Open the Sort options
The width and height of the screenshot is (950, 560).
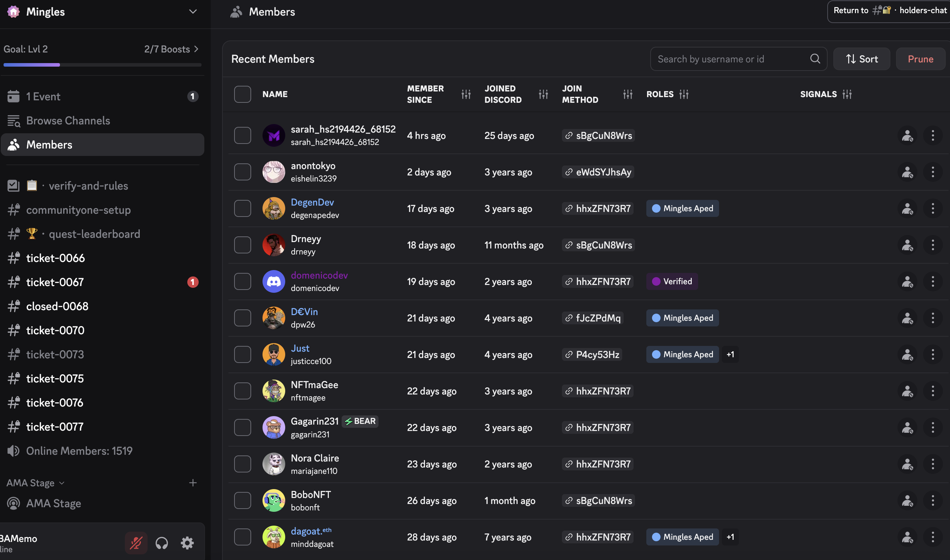point(862,59)
